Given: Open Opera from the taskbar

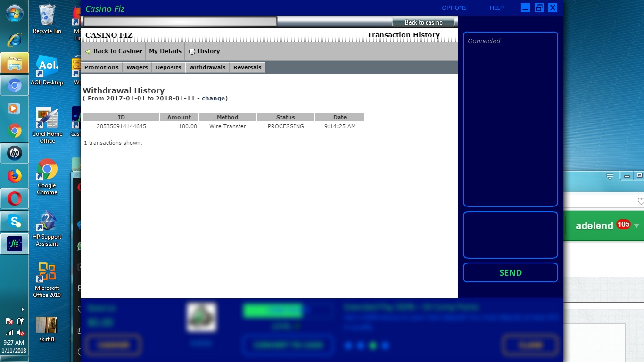Looking at the screenshot, I should click(14, 198).
